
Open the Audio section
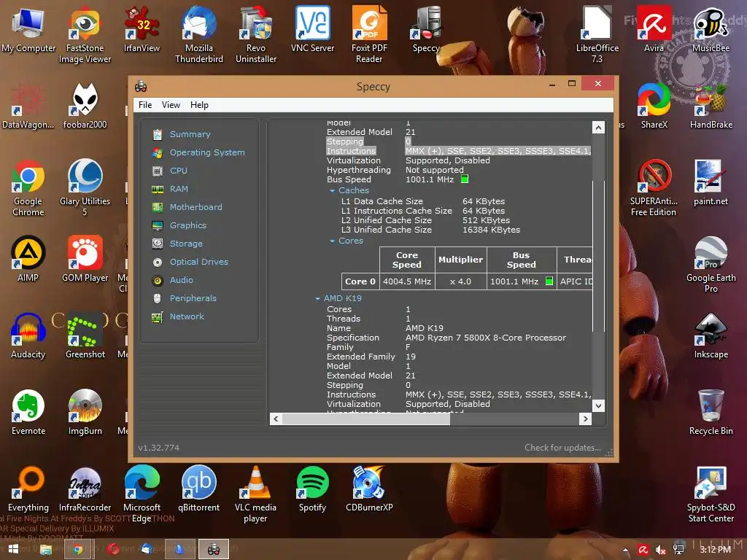[181, 280]
